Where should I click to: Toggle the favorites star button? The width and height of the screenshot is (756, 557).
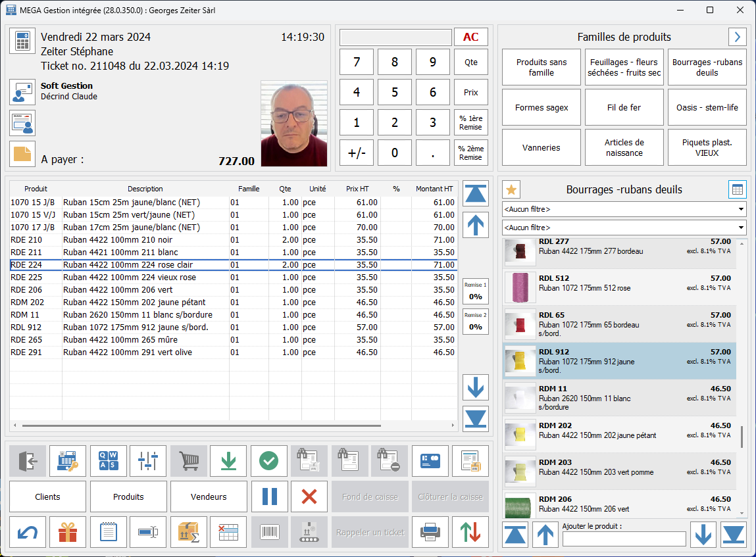point(511,190)
